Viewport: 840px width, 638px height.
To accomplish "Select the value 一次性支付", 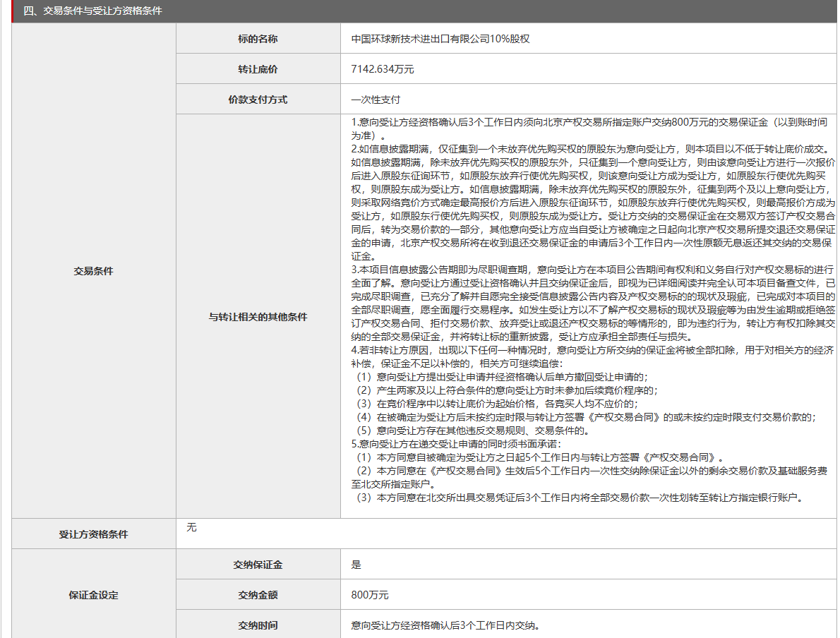I will click(376, 100).
